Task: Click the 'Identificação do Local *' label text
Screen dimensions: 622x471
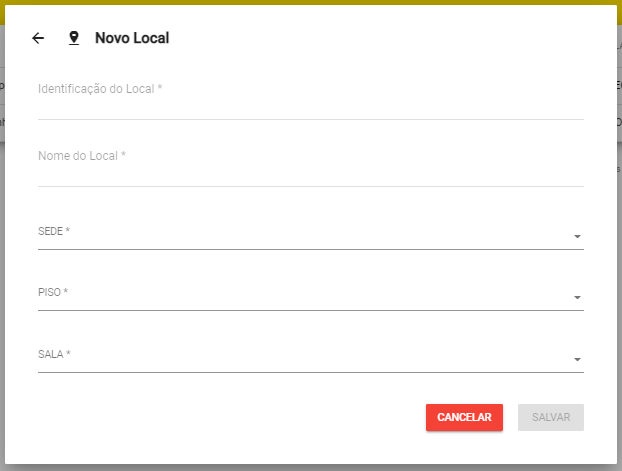Action: click(x=100, y=89)
